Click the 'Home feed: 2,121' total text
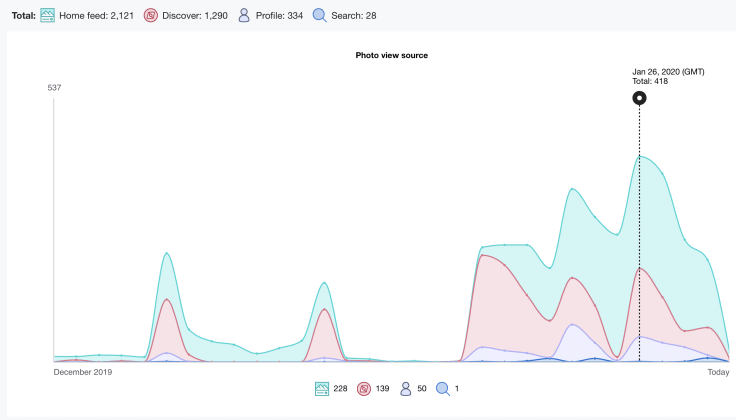The width and height of the screenshot is (736, 420). point(97,16)
